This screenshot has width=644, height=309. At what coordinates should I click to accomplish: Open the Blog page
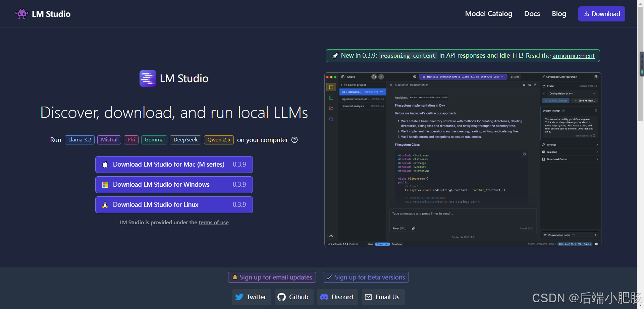tap(559, 14)
